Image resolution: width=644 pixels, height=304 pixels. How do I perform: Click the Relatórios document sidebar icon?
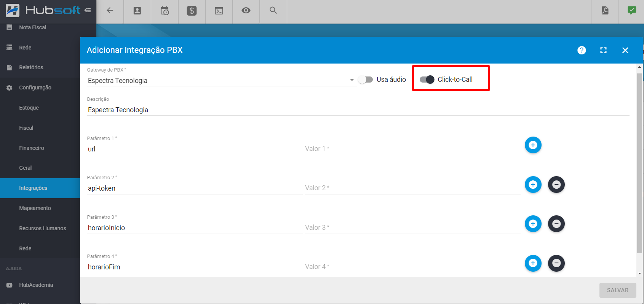point(10,67)
